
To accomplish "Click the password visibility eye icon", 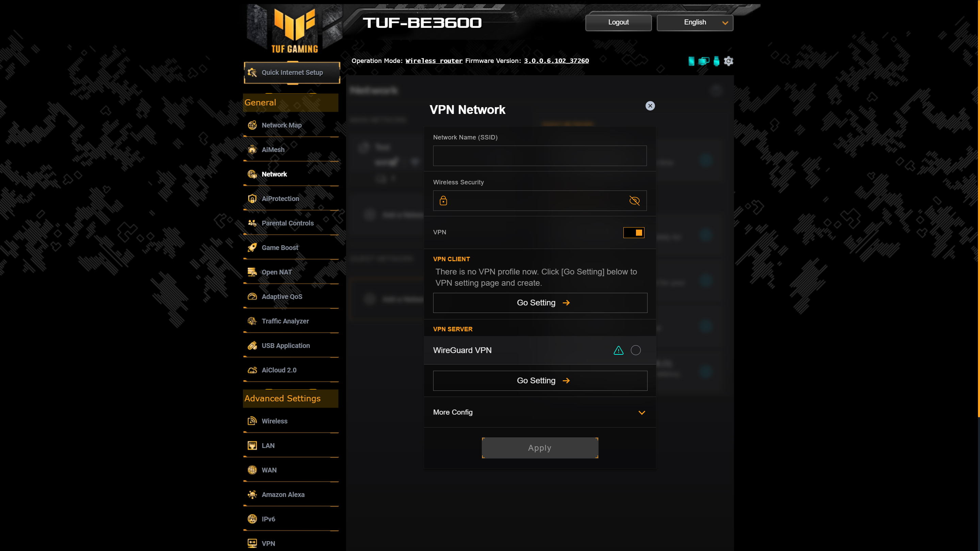I will click(634, 200).
